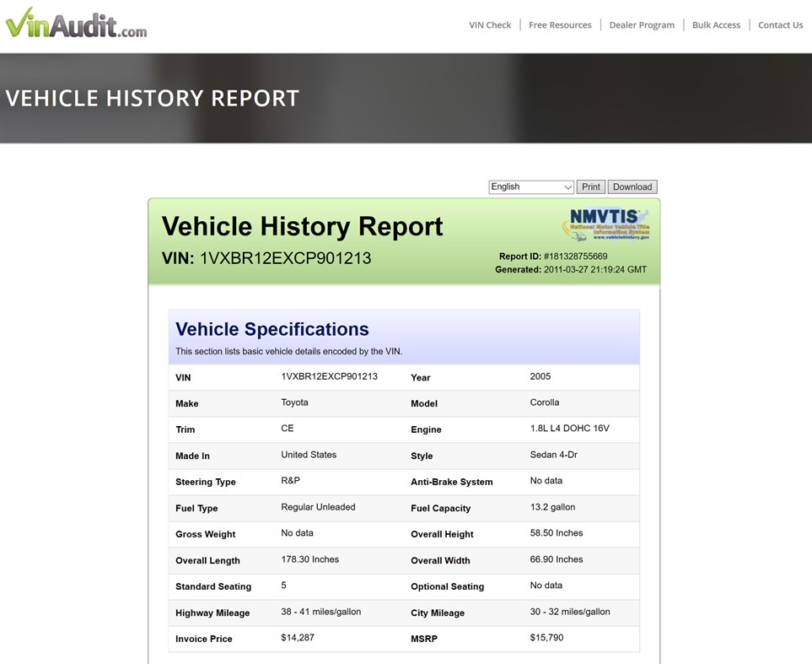Viewport: 812px width, 664px height.
Task: Click the Download button
Action: [632, 186]
